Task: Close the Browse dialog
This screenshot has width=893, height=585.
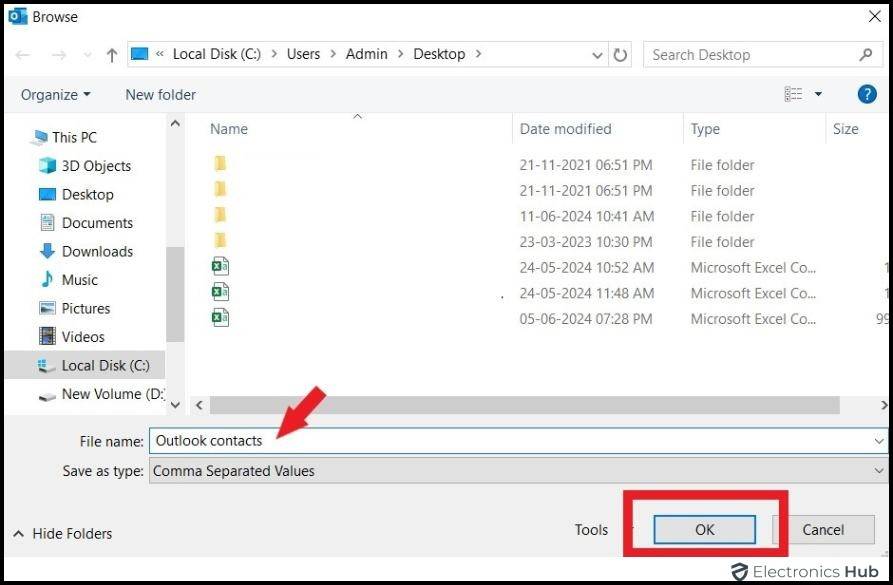Action: [875, 17]
